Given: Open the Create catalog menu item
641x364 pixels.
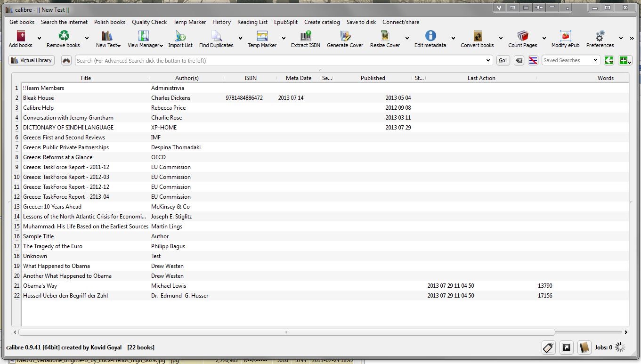Looking at the screenshot, I should 322,22.
